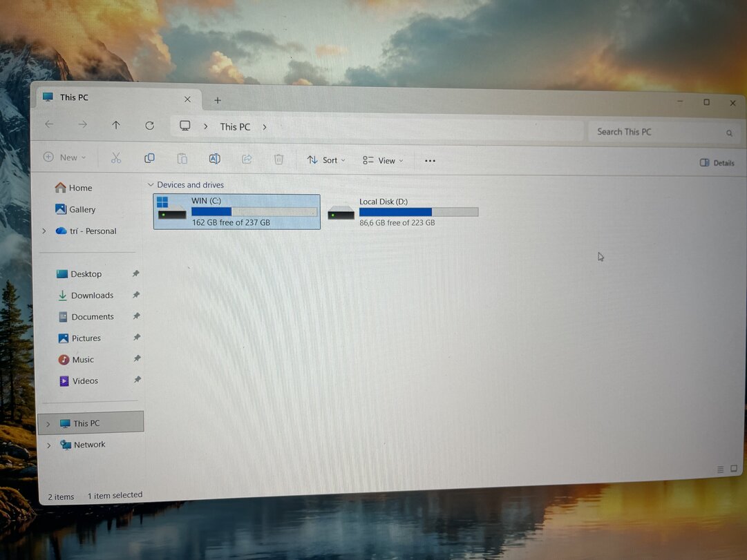
Task: Collapse the Devices and drives group
Action: tap(151, 184)
